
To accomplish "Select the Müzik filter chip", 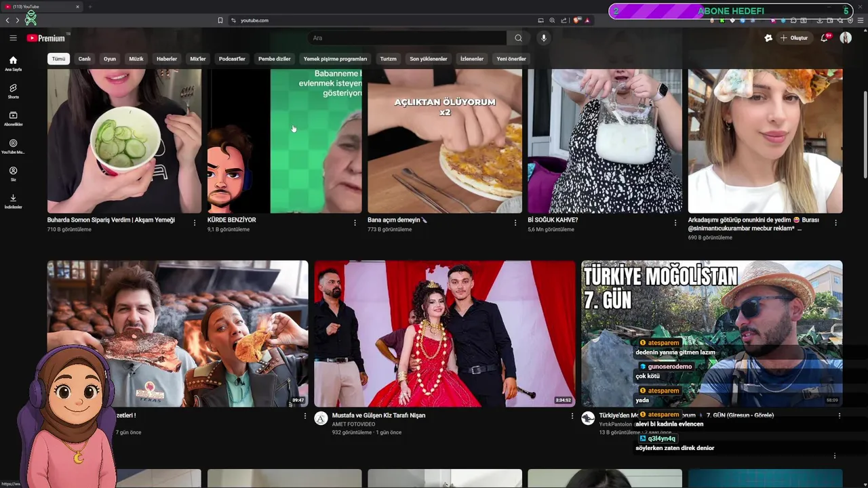I will coord(136,59).
